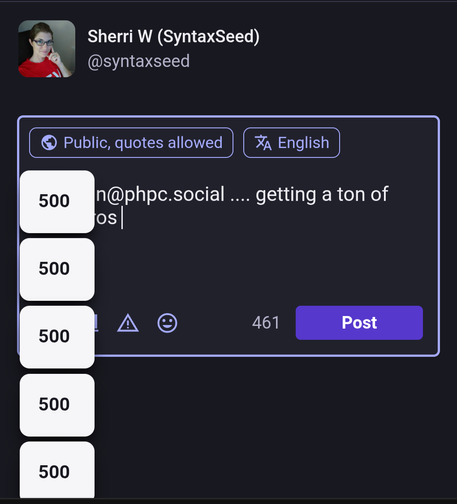
Task: Click the content warning triangle icon
Action: 128,323
